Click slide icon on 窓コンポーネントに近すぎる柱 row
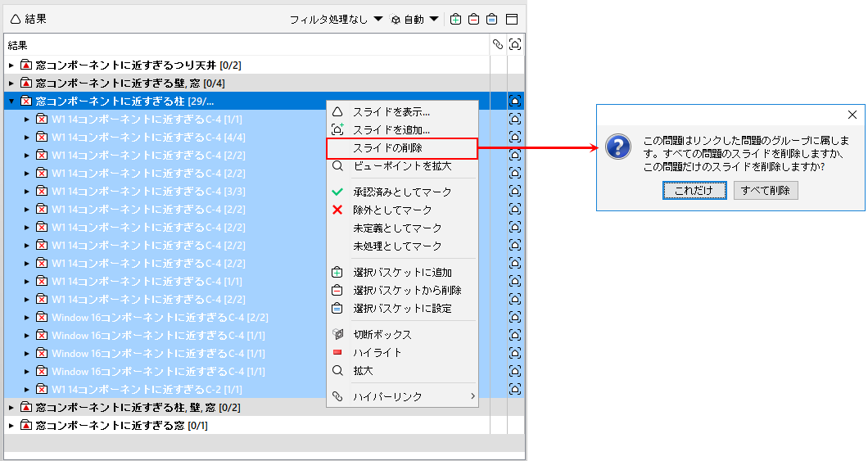 (515, 101)
